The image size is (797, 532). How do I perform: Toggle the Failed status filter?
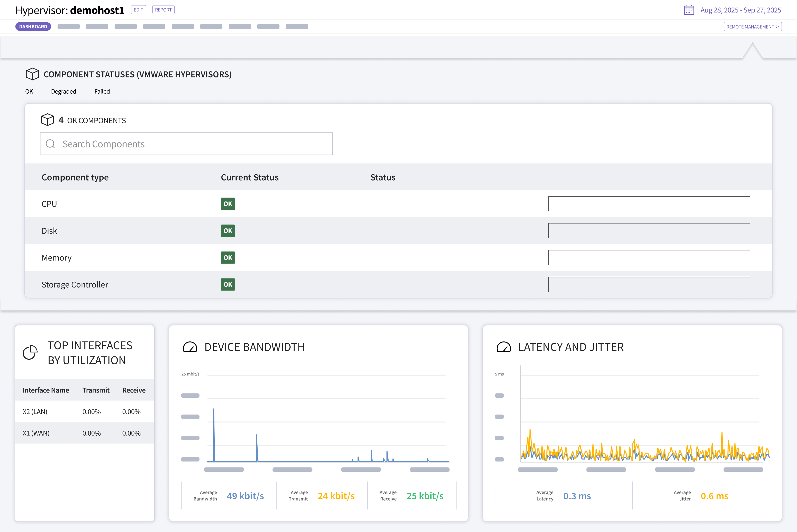point(102,91)
